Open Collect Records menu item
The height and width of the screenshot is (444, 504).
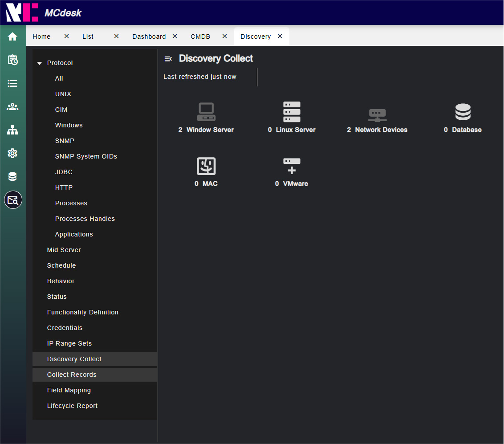(x=94, y=375)
